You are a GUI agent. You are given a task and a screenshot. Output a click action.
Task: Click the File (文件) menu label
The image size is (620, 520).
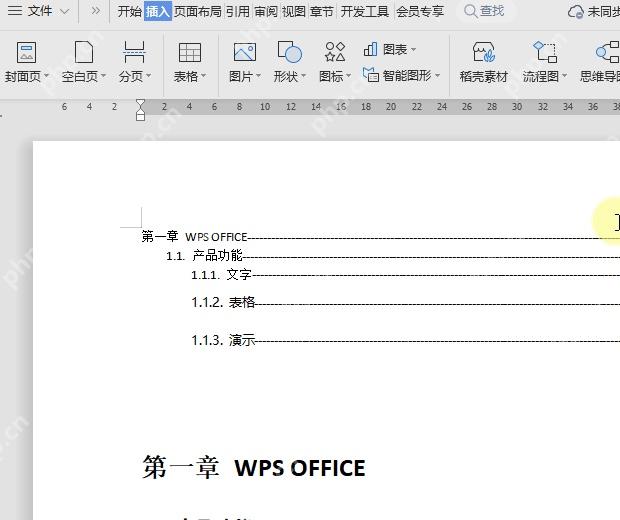(x=40, y=11)
